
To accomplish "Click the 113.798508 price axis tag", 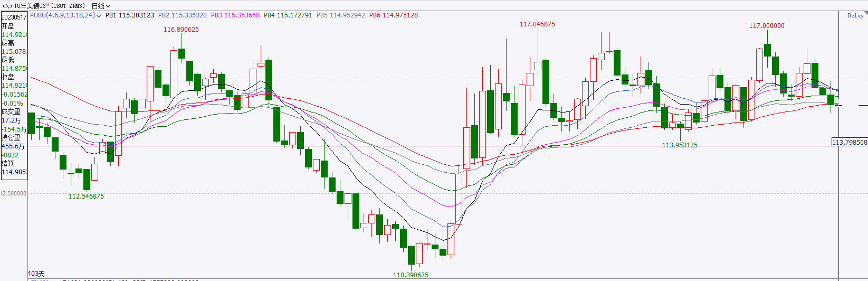I will tap(850, 142).
